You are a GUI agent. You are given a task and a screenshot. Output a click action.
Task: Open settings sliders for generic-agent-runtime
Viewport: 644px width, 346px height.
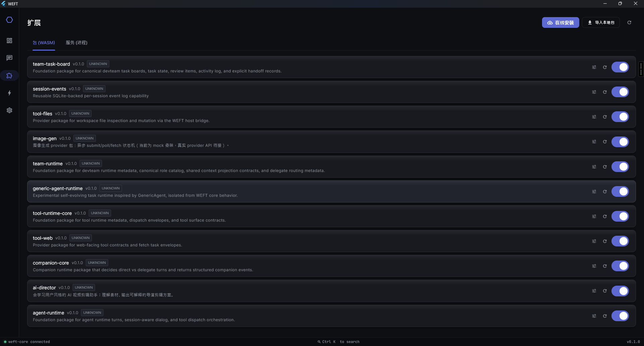594,191
